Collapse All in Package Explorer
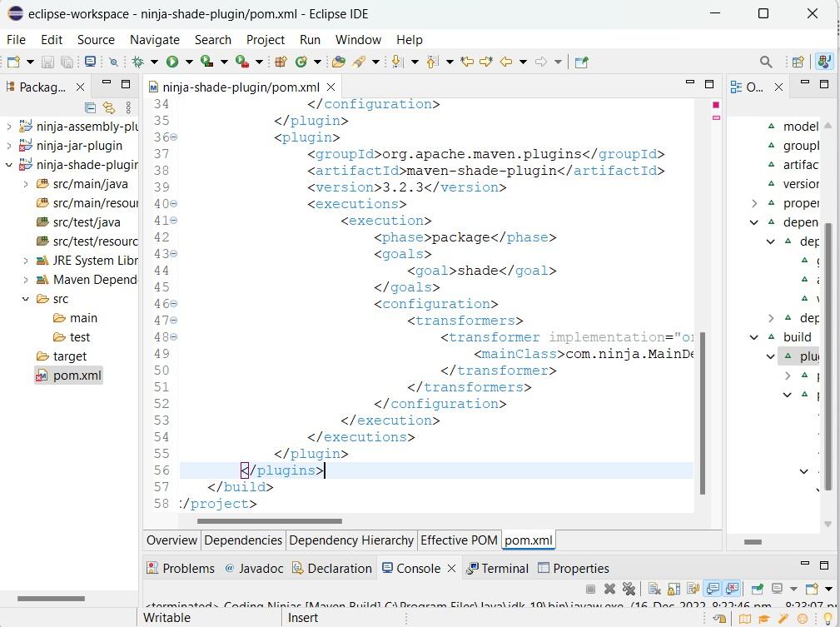Viewport: 840px width, 627px height. (x=90, y=107)
